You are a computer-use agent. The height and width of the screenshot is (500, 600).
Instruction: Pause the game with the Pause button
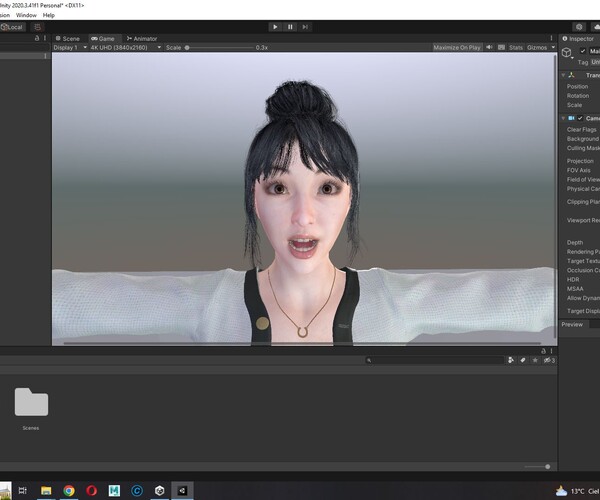click(x=290, y=27)
